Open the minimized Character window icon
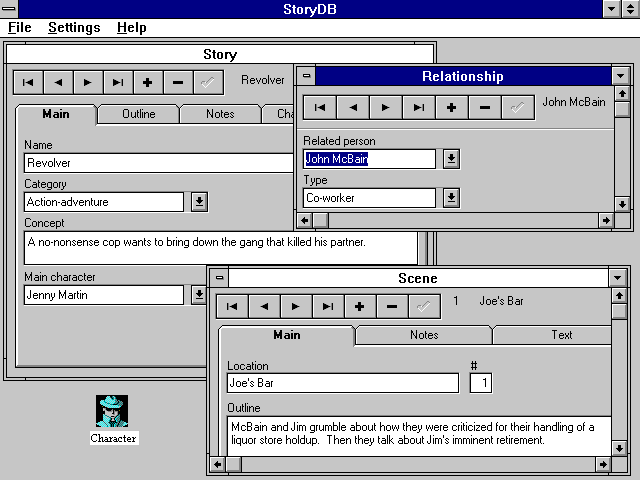640x480 pixels. [x=112, y=411]
